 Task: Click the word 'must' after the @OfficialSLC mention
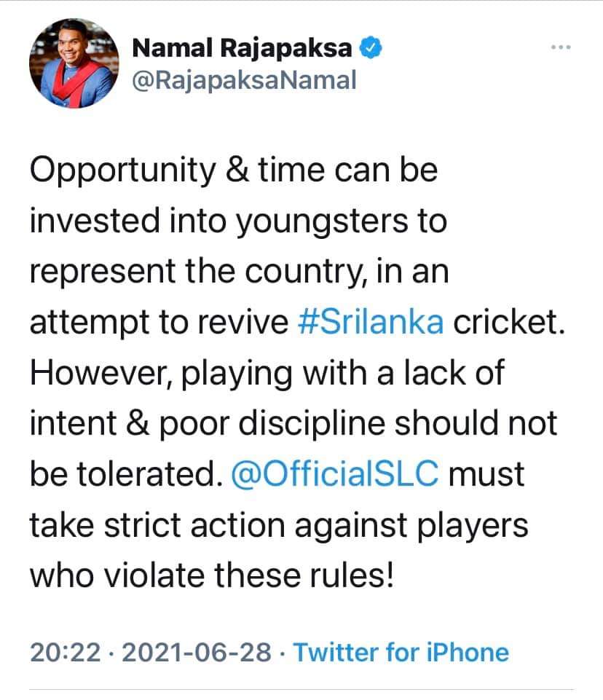(486, 474)
